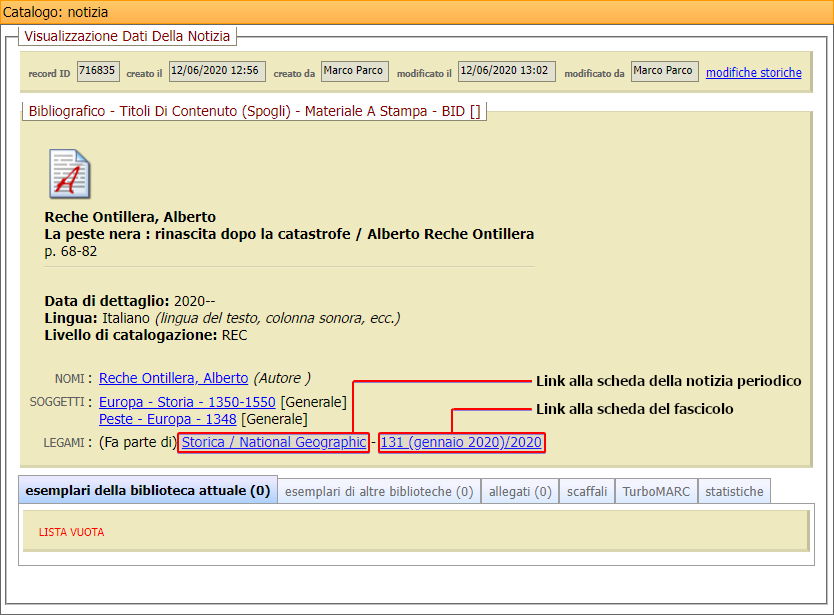The width and height of the screenshot is (834, 615).
Task: View the 'statistiche' tab
Action: 734,491
